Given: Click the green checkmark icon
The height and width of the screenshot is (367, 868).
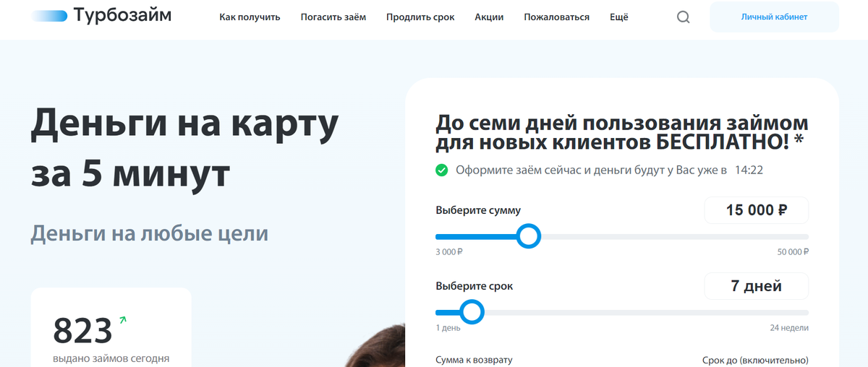Looking at the screenshot, I should (441, 170).
